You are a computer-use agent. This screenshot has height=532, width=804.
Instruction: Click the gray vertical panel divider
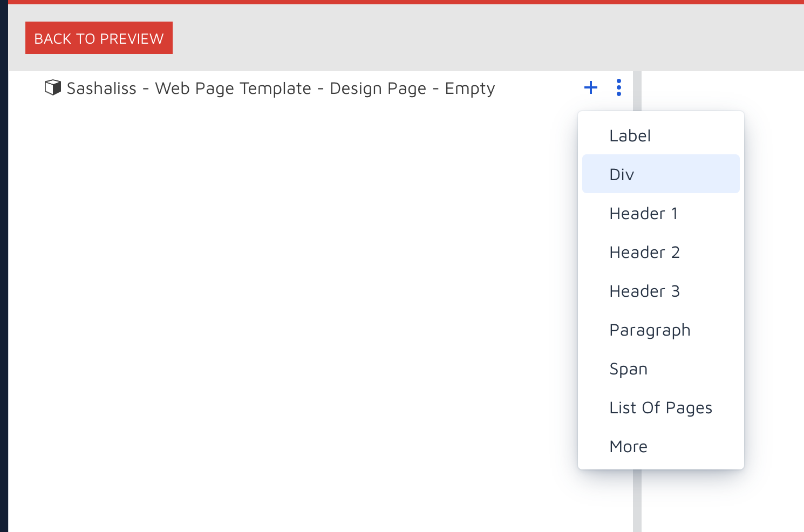pos(637,502)
